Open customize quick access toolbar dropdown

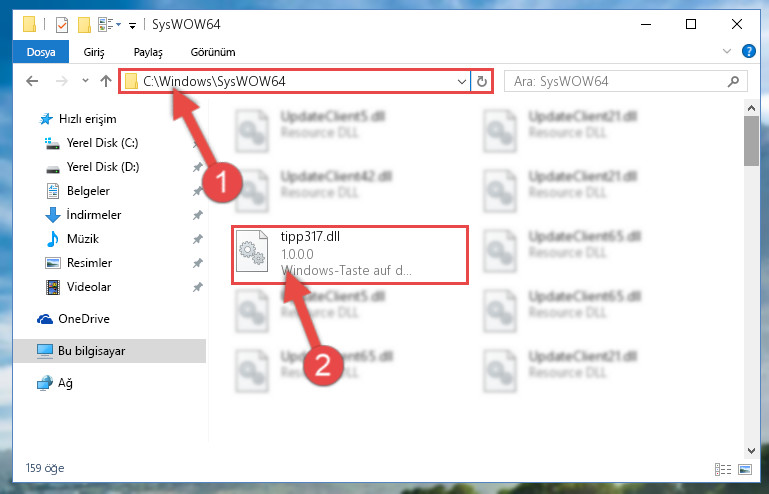[132, 25]
